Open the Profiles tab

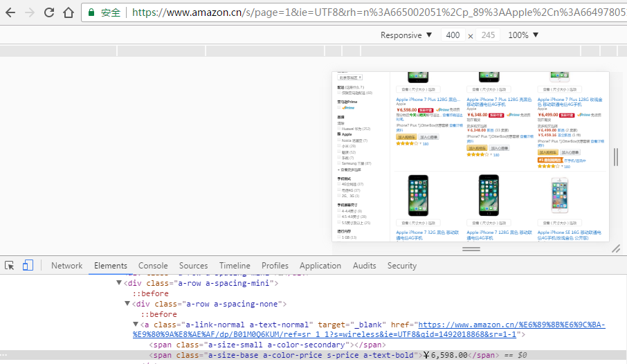pos(275,266)
